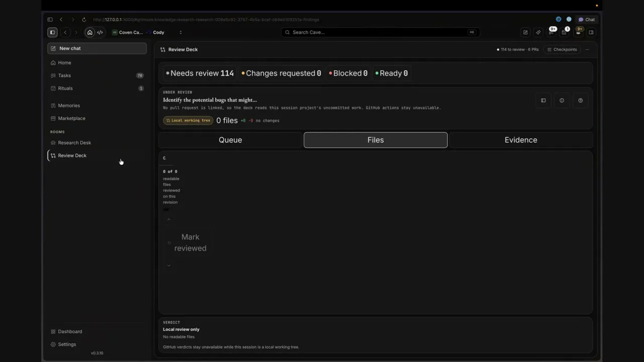Toggle the right side panel icon
Image resolution: width=644 pixels, height=362 pixels.
[591, 32]
